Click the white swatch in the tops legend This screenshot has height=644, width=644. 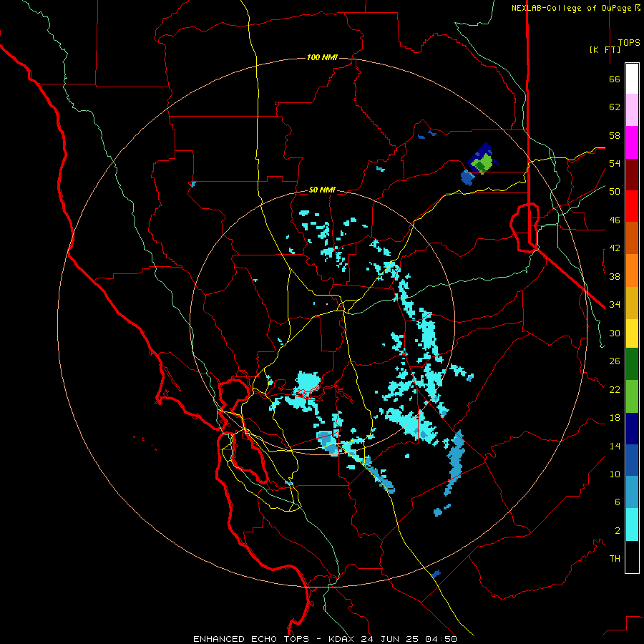[x=632, y=79]
